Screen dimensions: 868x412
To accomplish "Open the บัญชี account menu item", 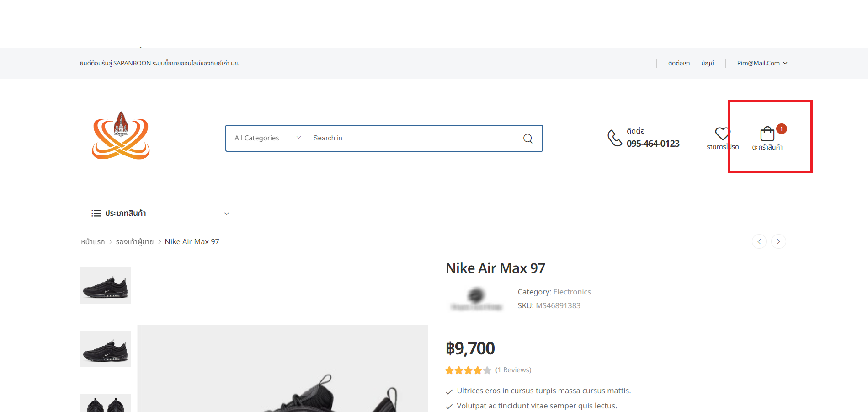I will click(x=707, y=63).
